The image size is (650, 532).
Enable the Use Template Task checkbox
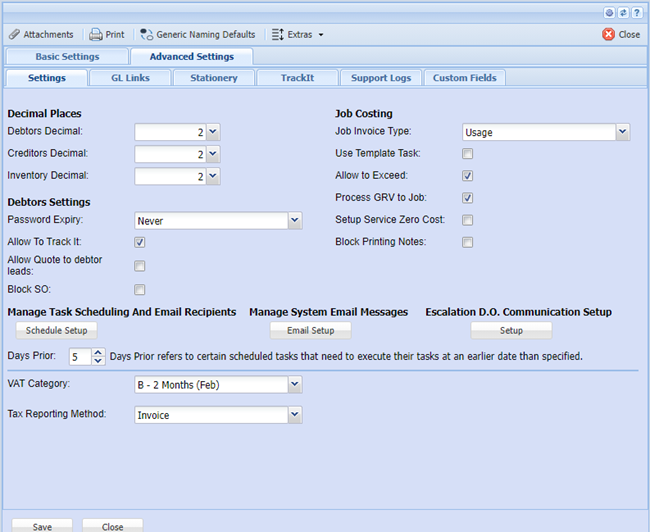(x=467, y=154)
